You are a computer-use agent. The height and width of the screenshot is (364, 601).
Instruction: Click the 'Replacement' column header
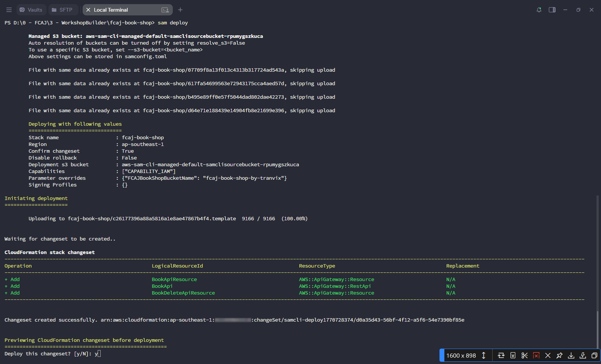click(x=463, y=266)
